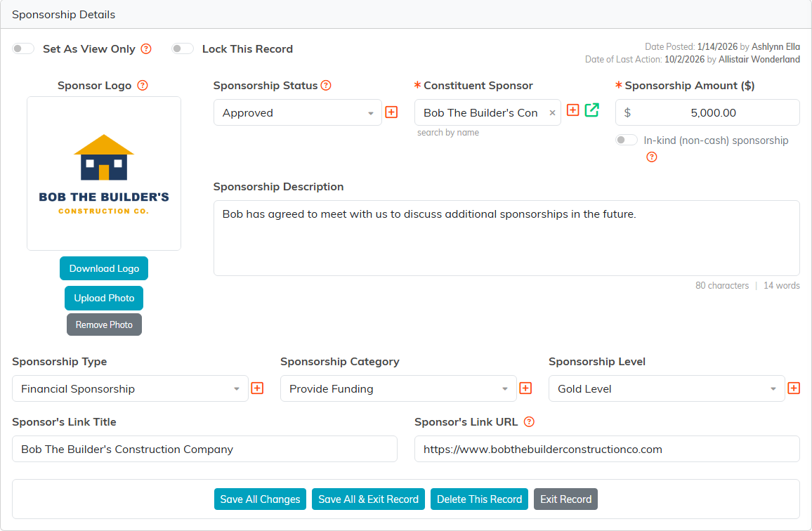Open help icon below In-kind sponsorship

point(651,157)
